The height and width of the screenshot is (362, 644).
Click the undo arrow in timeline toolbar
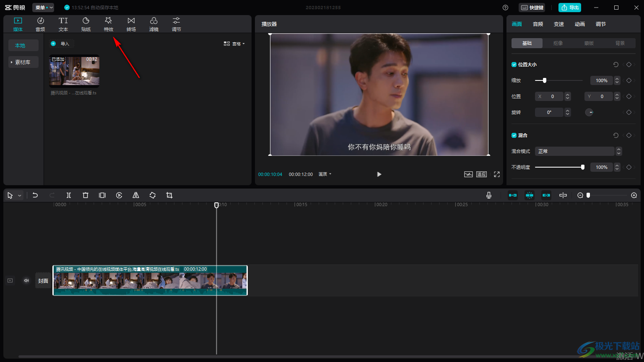(x=35, y=195)
